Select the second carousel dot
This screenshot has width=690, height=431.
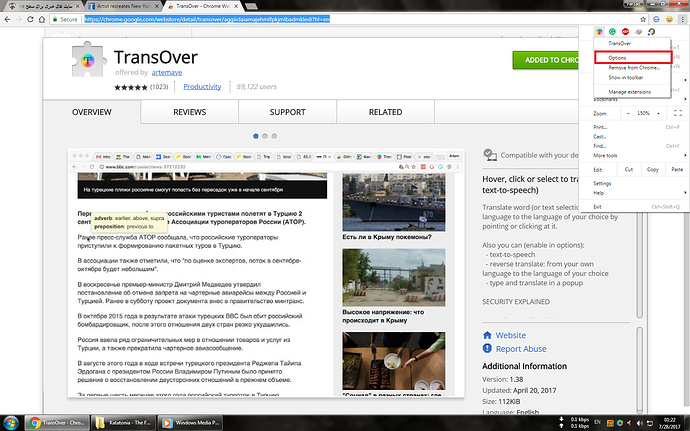[x=265, y=136]
